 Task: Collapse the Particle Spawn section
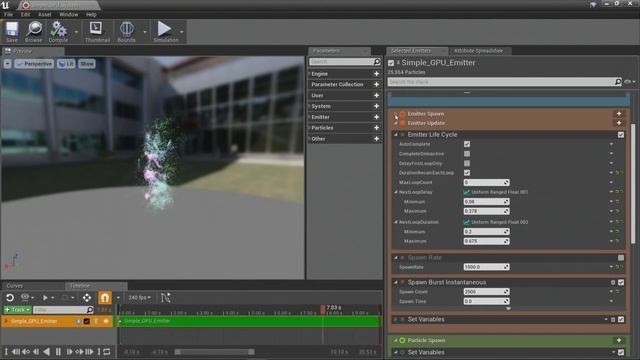pos(396,340)
